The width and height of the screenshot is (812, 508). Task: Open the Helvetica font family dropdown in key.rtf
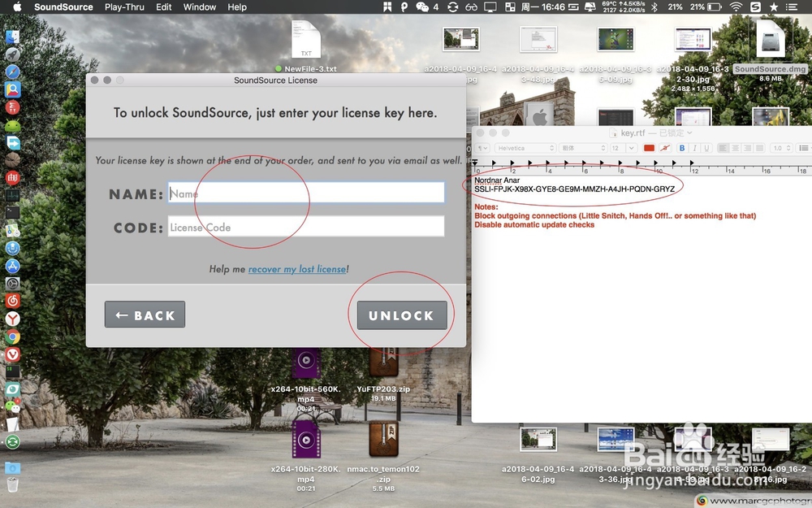click(x=525, y=148)
